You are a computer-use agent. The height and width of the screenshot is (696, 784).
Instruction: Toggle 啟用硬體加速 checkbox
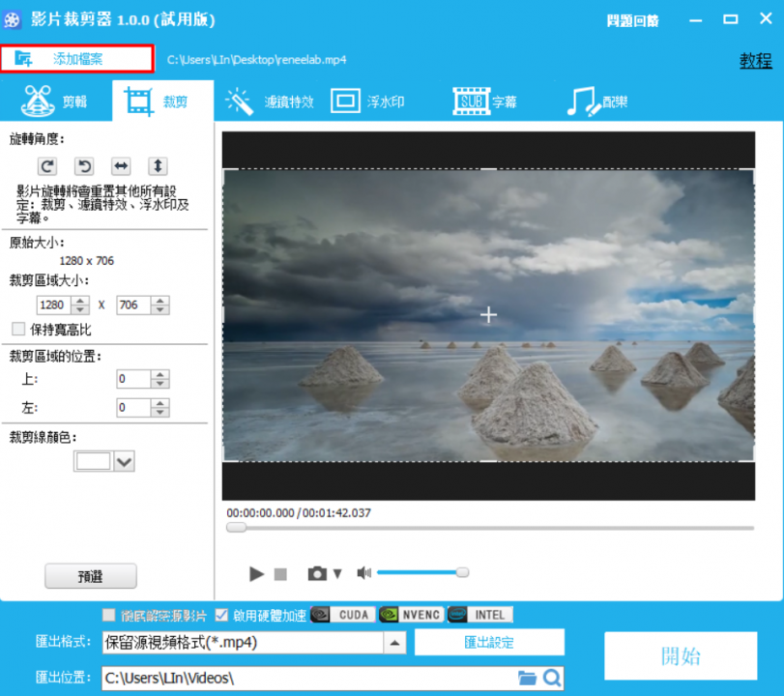tap(221, 615)
